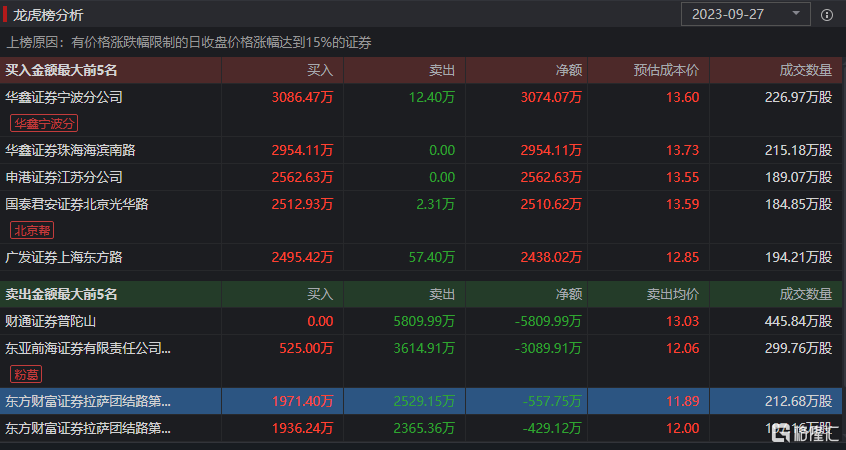Click net amount -429.12万

click(x=552, y=428)
